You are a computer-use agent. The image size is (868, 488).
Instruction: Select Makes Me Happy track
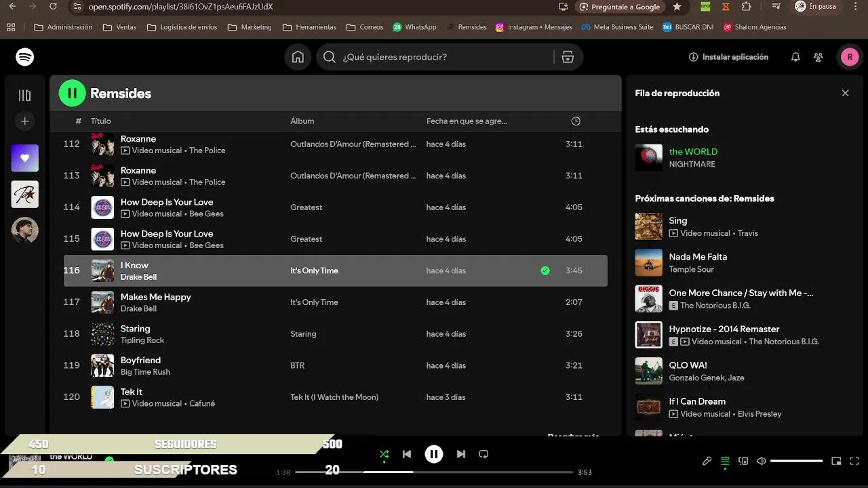click(x=336, y=302)
